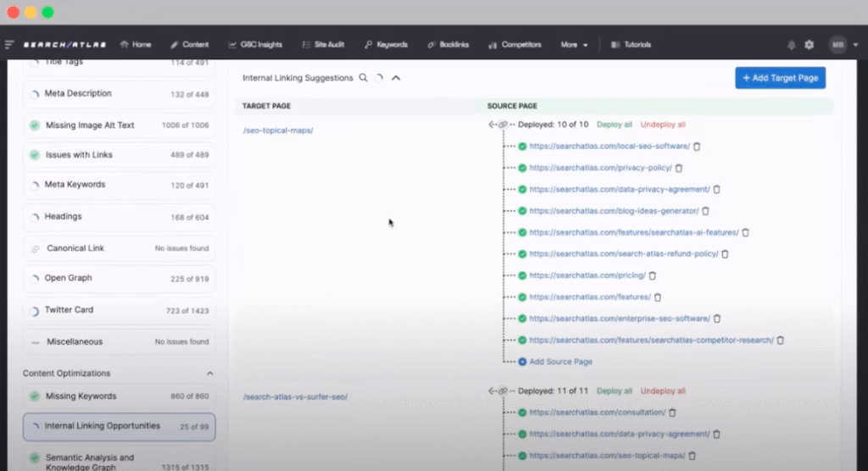The width and height of the screenshot is (868, 471).
Task: Delete the local-seo-software source link
Action: (697, 147)
